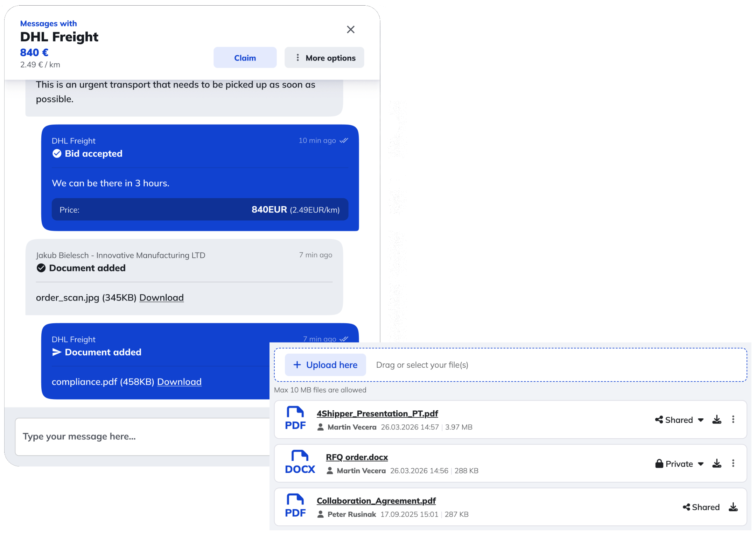
Task: Click the Claim button
Action: click(245, 57)
